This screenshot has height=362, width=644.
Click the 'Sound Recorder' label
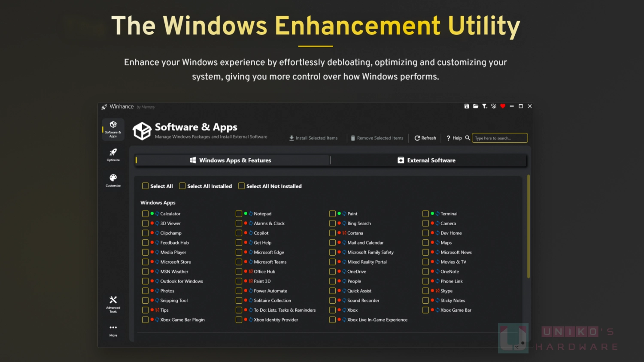coord(364,301)
